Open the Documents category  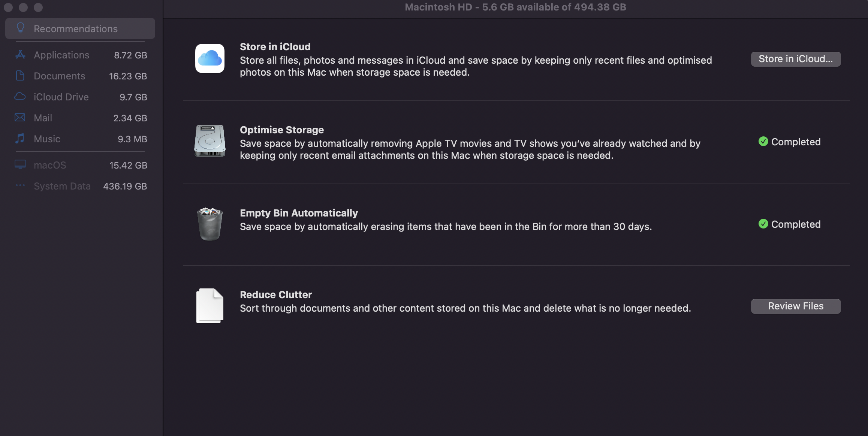pyautogui.click(x=60, y=76)
